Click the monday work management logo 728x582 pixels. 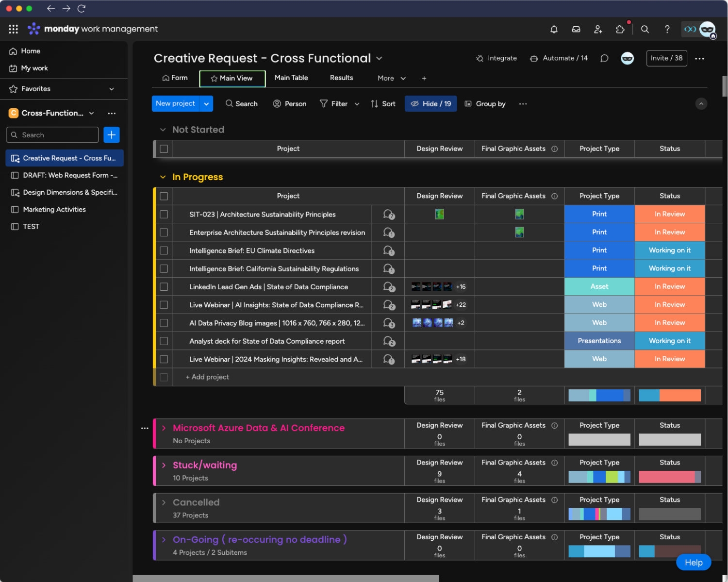coord(92,29)
